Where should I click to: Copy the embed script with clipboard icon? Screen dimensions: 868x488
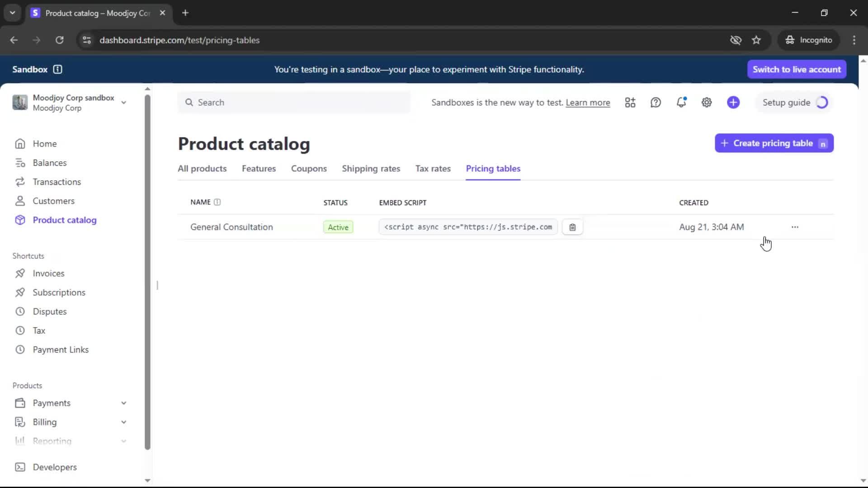[x=572, y=227]
